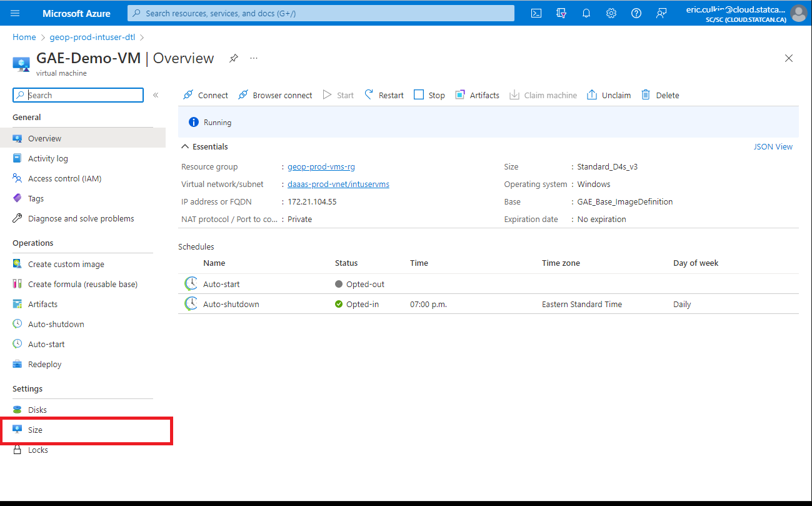Click Browser connect

(x=275, y=95)
